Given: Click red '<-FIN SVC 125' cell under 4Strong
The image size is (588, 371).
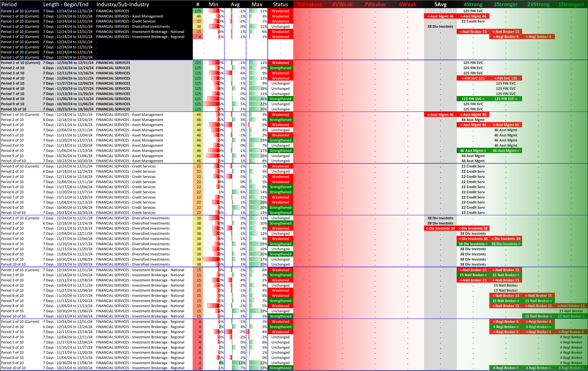Looking at the screenshot, I should pos(473,78).
